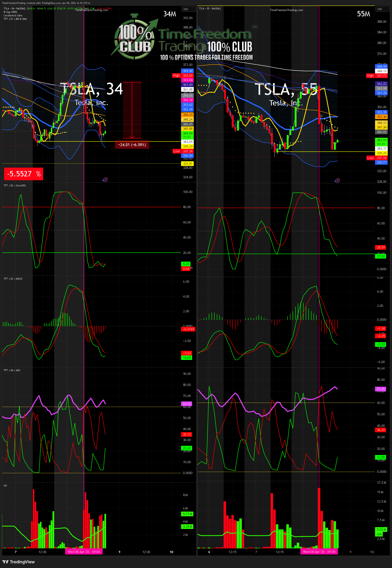Click the purple lightning event icon on 34M chart

coord(105,180)
